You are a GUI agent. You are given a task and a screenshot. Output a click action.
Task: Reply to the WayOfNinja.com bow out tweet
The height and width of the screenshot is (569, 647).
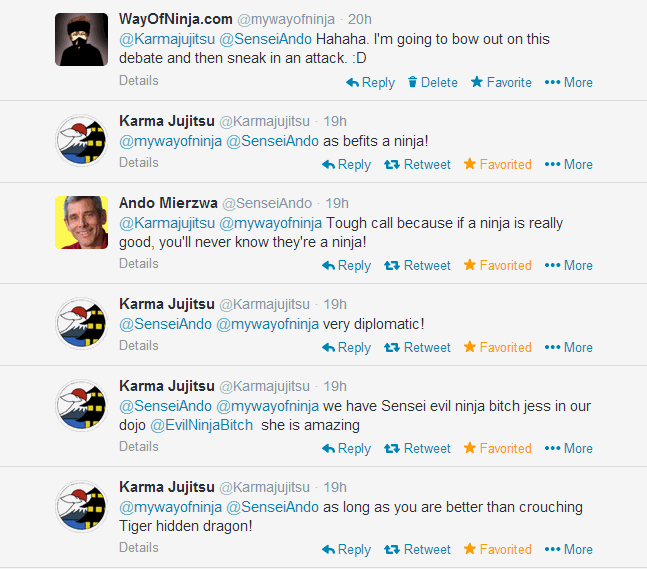click(370, 83)
